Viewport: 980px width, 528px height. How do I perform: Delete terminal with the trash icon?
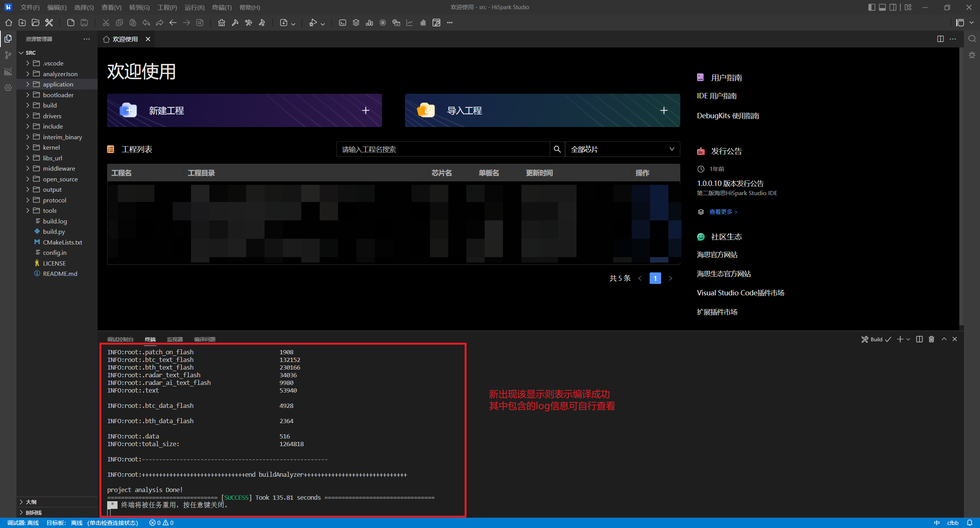(931, 339)
